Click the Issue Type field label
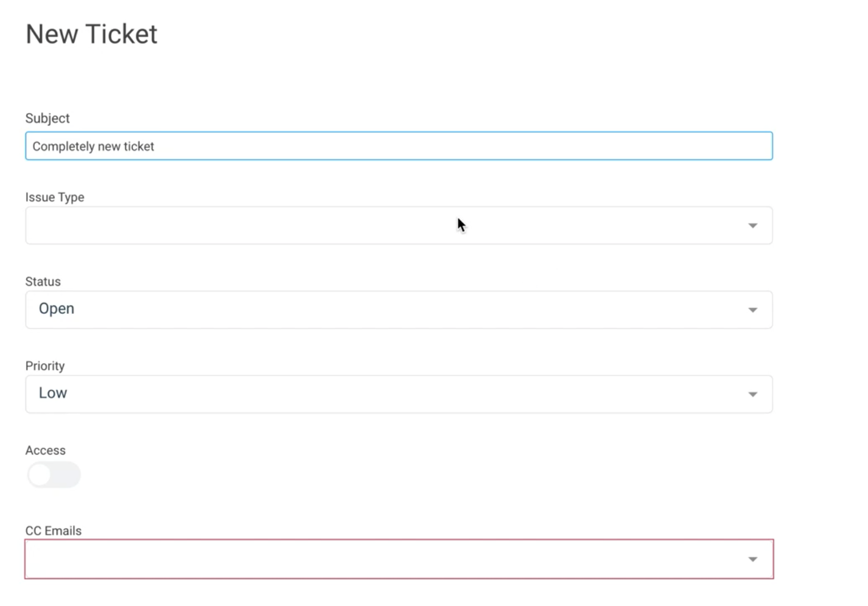868x606 pixels. click(55, 197)
